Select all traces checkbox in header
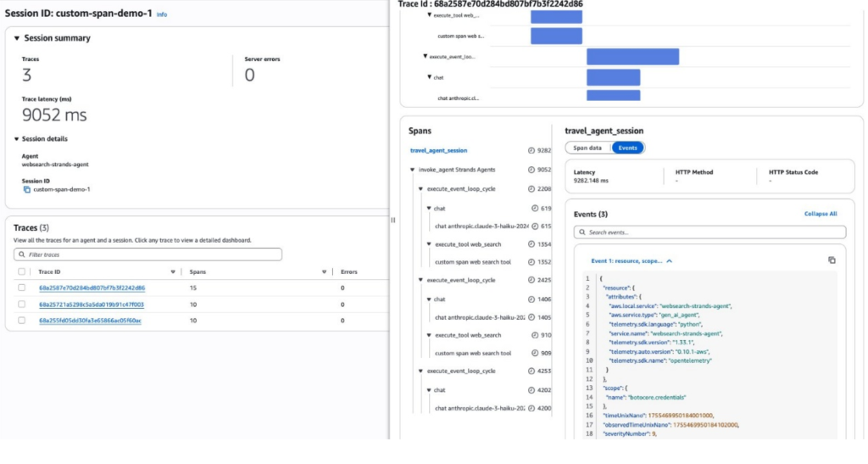This screenshot has height=464, width=868. pyautogui.click(x=21, y=271)
